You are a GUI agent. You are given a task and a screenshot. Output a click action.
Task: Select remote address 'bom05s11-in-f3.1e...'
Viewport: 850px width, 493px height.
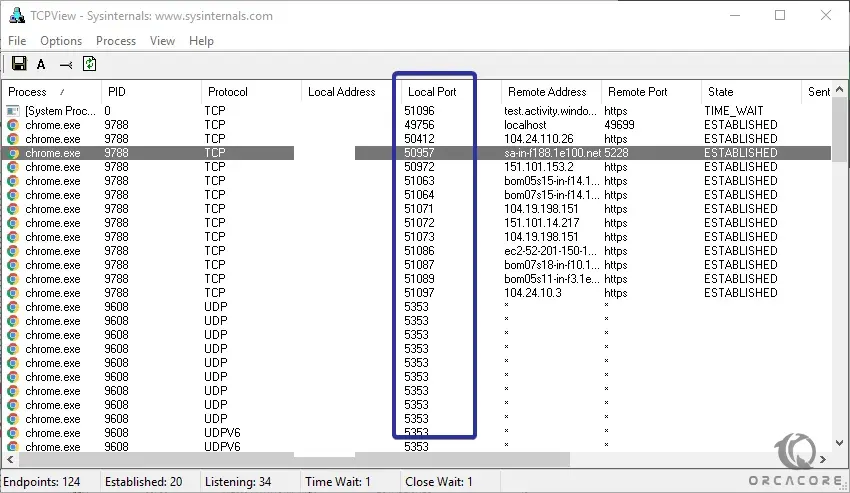pyautogui.click(x=552, y=279)
